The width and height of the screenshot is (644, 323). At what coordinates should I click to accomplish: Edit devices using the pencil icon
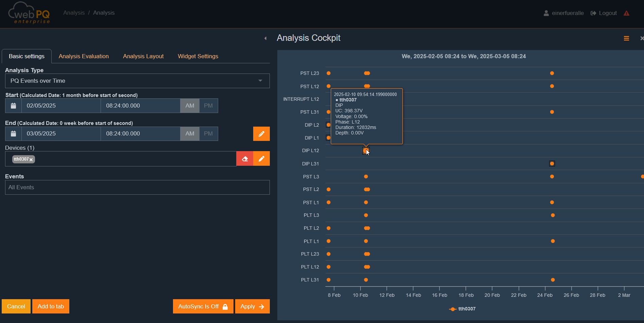coord(261,159)
